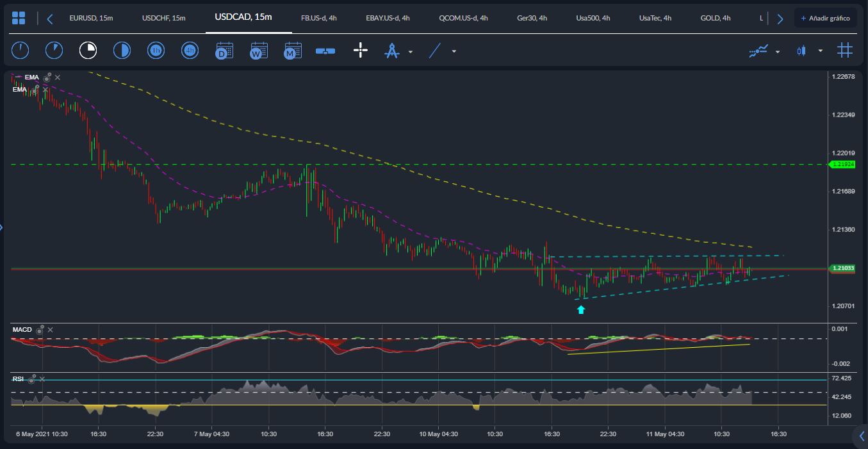Screen dimensions: 868x449
Task: Remove the RSI indicator
Action: coord(42,379)
